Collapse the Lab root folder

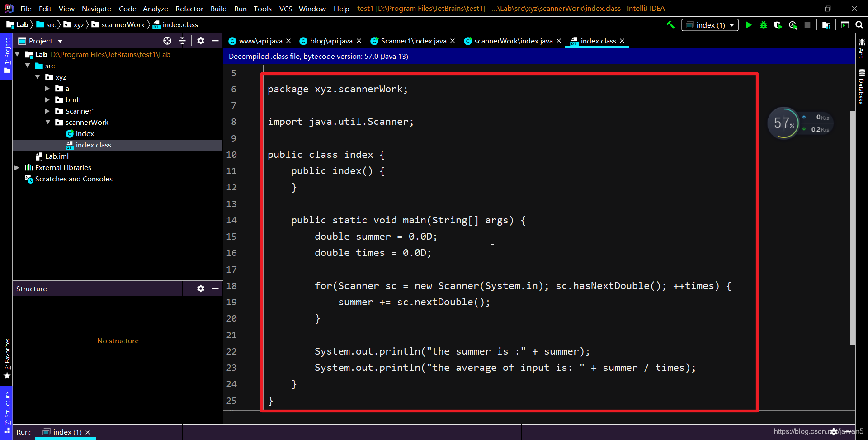(x=18, y=54)
